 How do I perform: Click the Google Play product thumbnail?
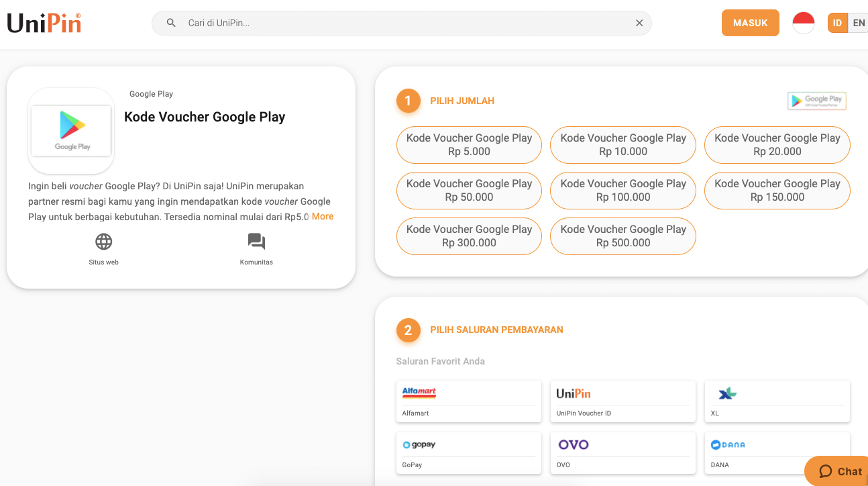pyautogui.click(x=71, y=131)
